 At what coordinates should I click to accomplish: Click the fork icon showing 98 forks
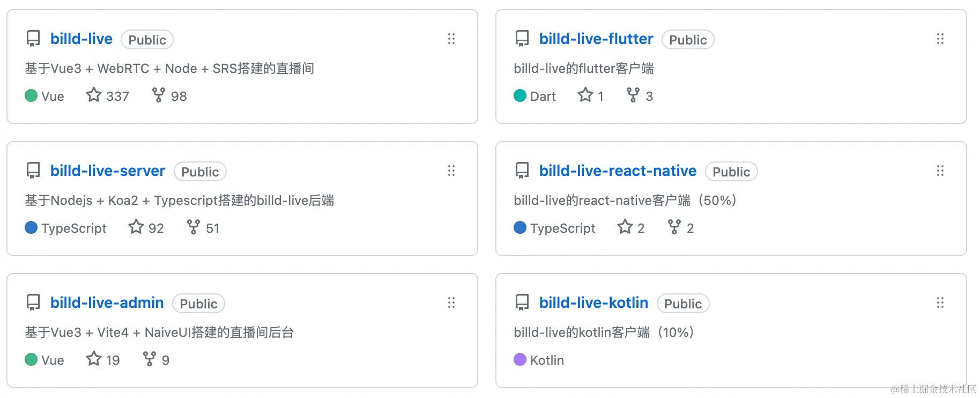click(158, 95)
